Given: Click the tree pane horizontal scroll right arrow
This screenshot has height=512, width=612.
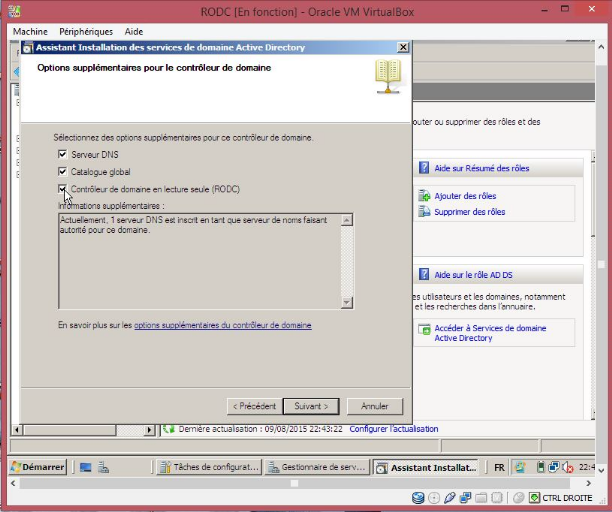Looking at the screenshot, I should point(149,430).
